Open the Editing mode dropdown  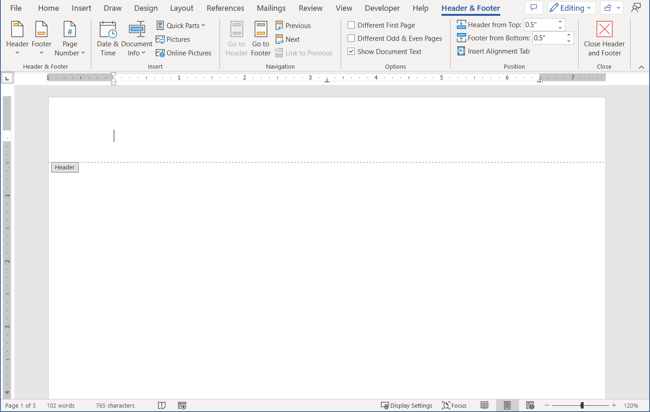(571, 8)
